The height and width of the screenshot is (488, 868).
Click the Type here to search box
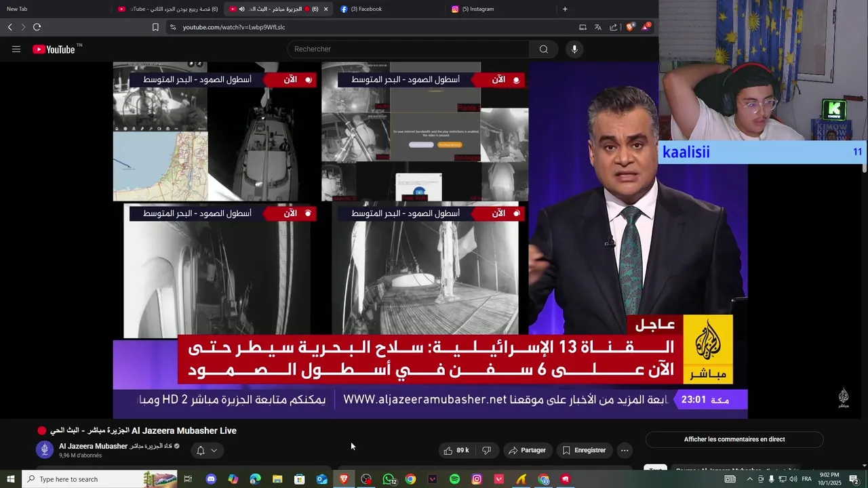100,479
